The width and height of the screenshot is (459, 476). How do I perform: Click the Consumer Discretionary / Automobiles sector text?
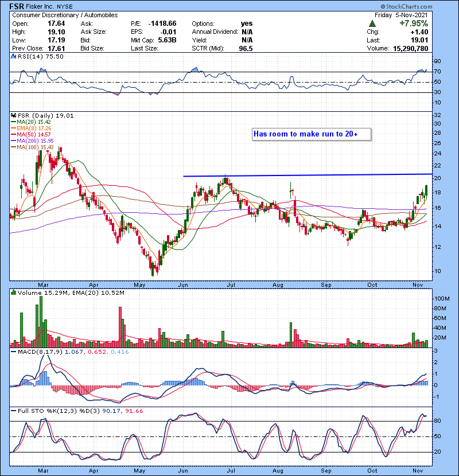(x=65, y=15)
